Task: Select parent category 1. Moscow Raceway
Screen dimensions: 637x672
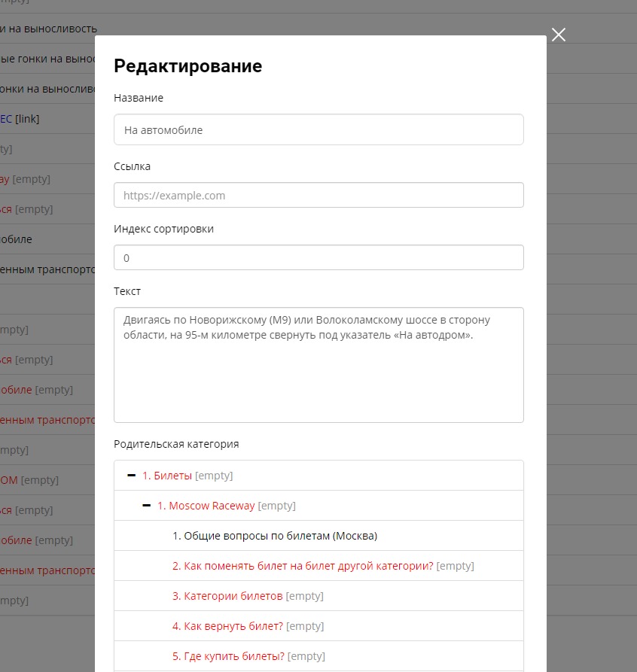Action: [x=206, y=506]
